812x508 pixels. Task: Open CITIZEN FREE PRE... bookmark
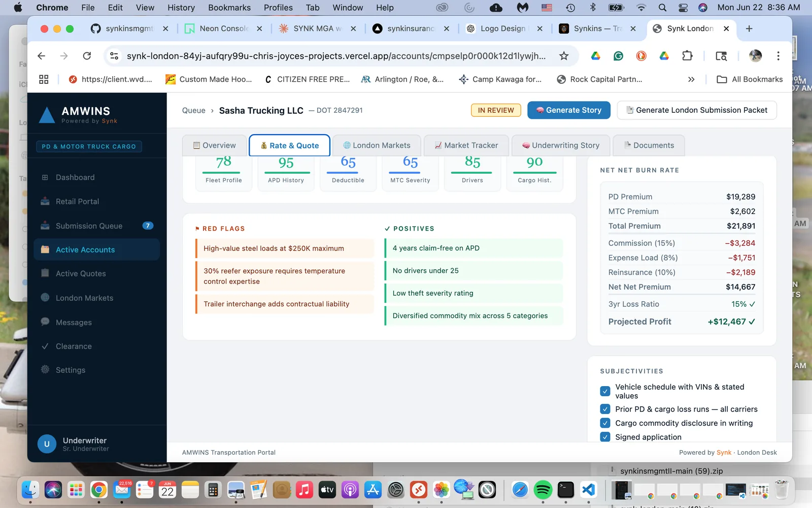tap(307, 79)
